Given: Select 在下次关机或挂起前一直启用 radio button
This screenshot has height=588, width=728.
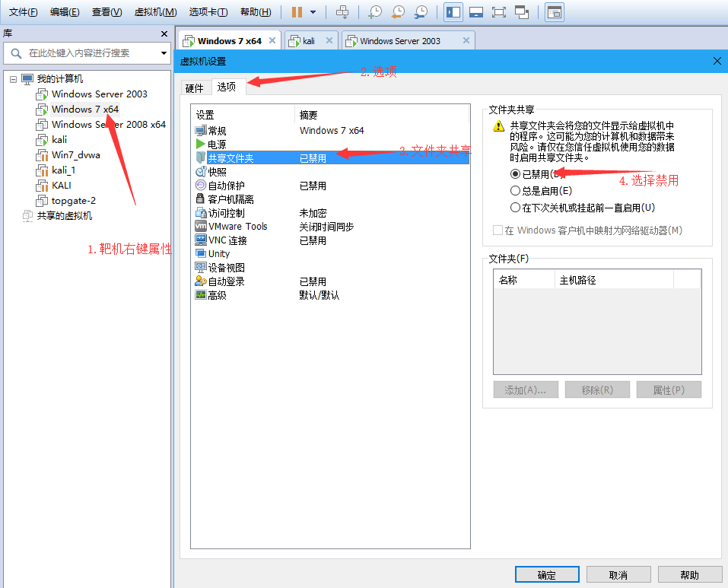Looking at the screenshot, I should (515, 208).
